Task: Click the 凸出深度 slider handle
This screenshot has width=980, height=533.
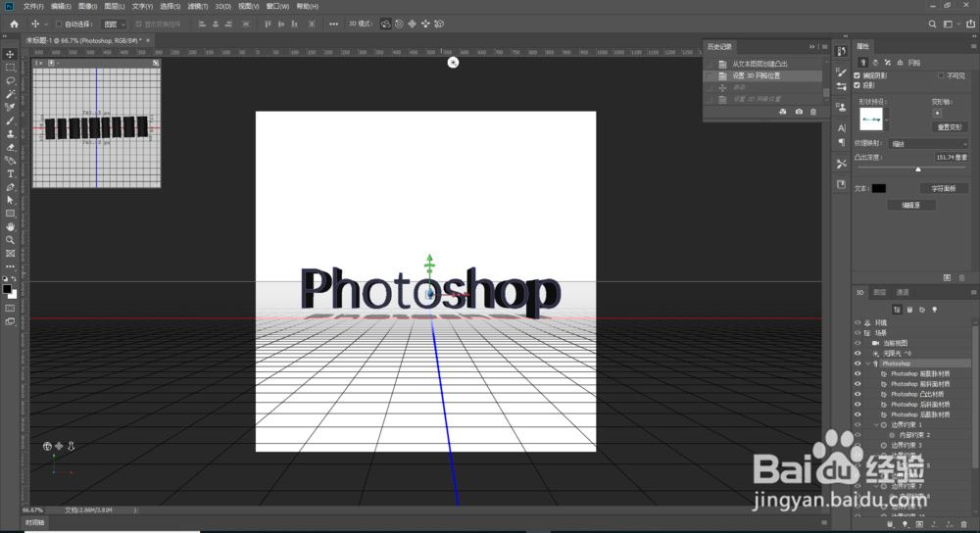Action: click(918, 170)
